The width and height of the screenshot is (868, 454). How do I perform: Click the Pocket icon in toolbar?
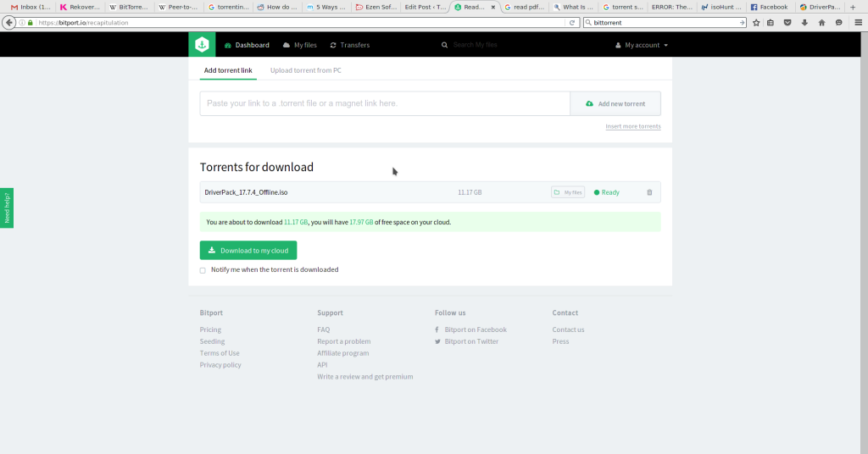point(787,23)
